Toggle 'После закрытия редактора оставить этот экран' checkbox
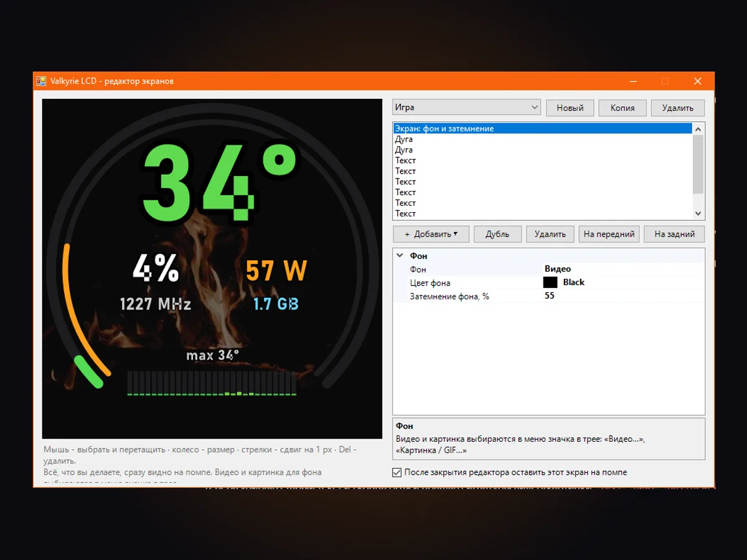747x560 pixels. [x=397, y=472]
